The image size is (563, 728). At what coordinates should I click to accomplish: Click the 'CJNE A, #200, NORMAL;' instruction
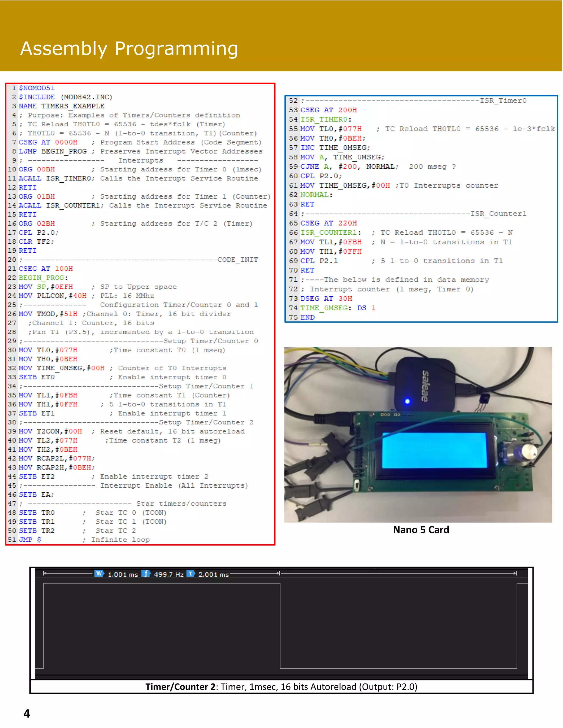(350, 166)
